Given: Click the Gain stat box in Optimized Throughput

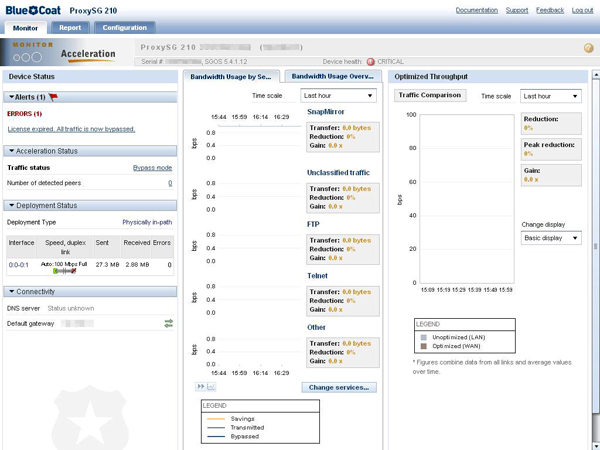Looking at the screenshot, I should tap(551, 175).
